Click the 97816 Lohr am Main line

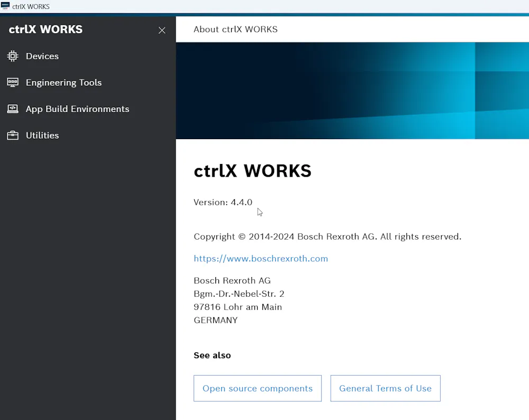pos(238,307)
